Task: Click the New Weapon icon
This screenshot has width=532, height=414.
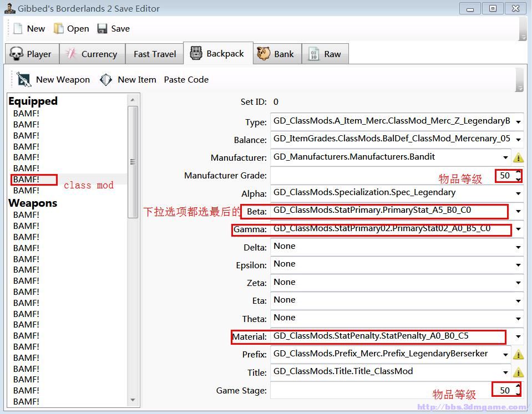Action: (23, 79)
